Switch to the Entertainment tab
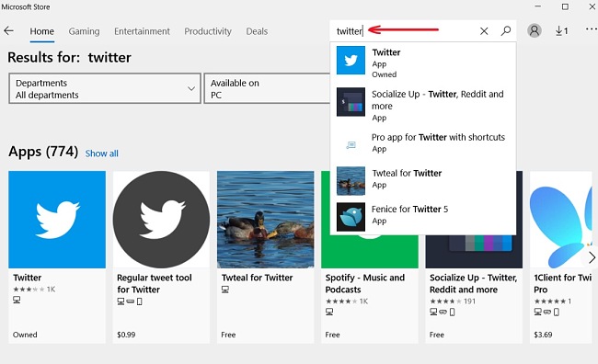 [x=142, y=31]
